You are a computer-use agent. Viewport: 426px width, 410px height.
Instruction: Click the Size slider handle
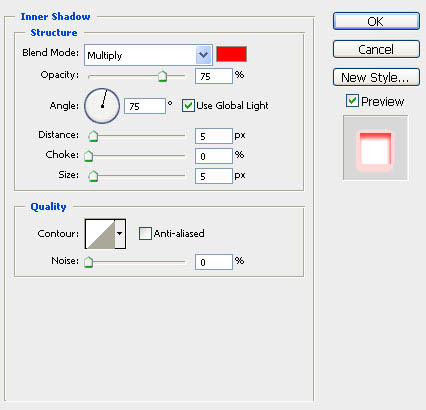(93, 176)
